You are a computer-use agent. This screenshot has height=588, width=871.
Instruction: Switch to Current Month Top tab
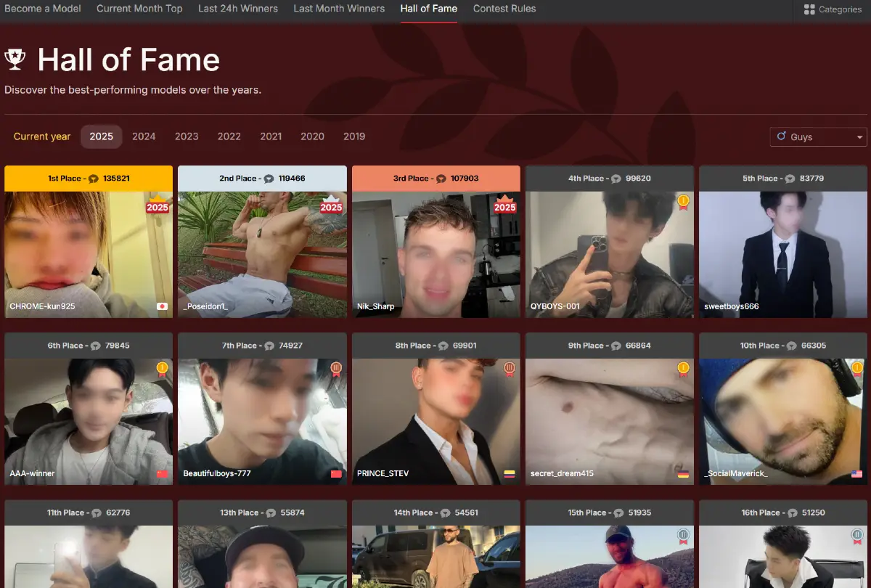click(x=139, y=9)
